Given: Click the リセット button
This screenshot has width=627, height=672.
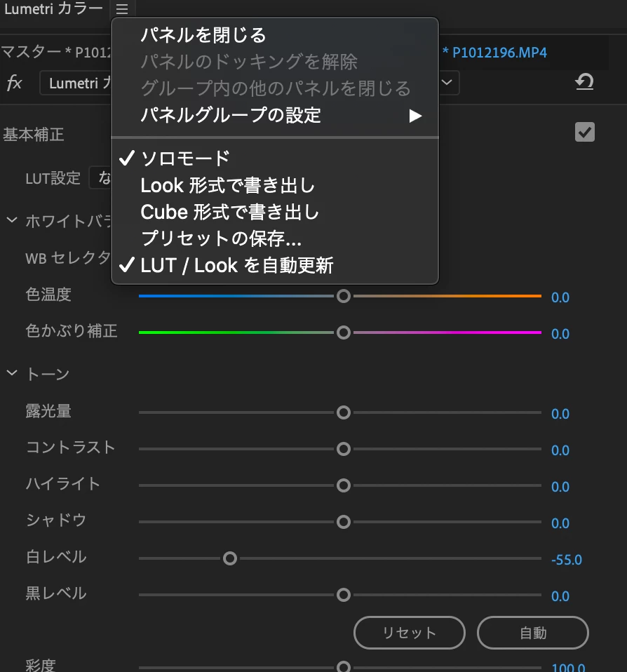Looking at the screenshot, I should 410,633.
